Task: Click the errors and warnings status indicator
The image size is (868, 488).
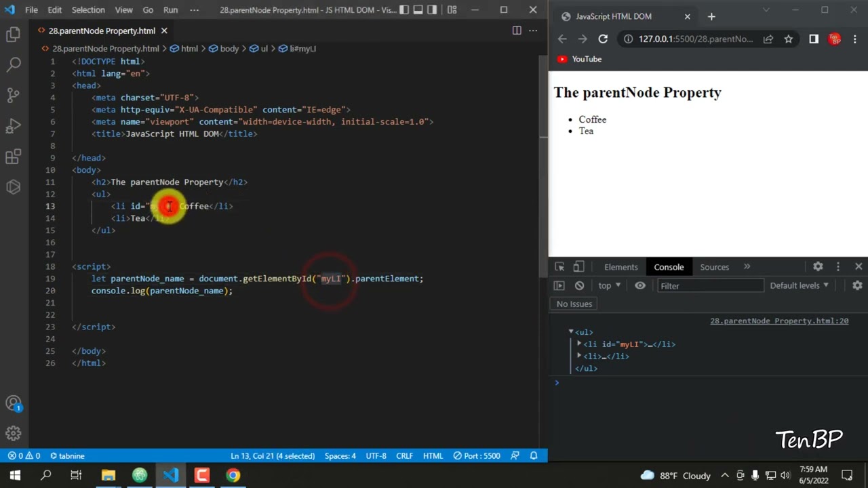Action: pos(24,456)
